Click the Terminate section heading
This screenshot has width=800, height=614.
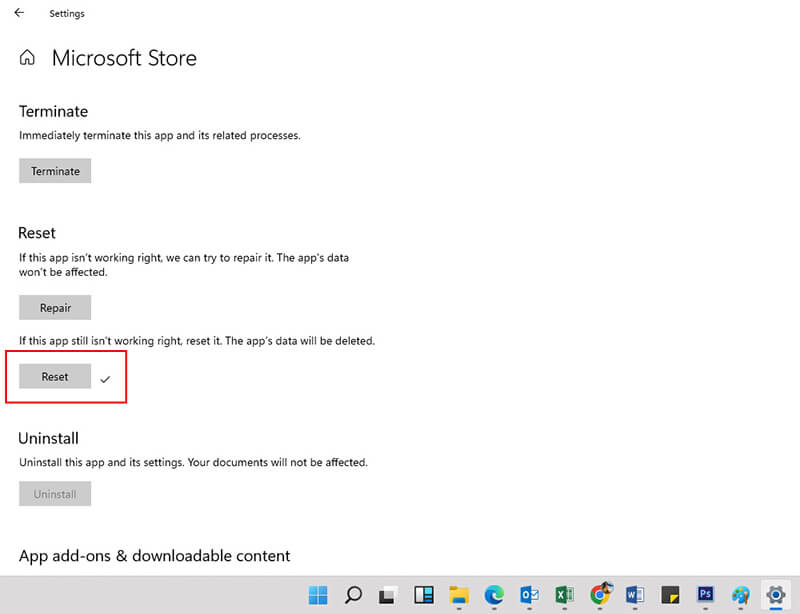(x=54, y=111)
